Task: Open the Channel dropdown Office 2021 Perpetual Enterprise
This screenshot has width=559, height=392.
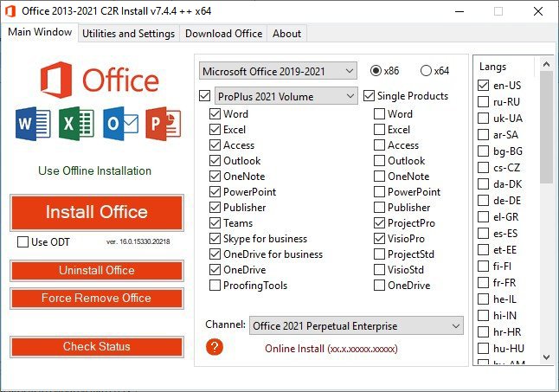Action: (x=357, y=325)
